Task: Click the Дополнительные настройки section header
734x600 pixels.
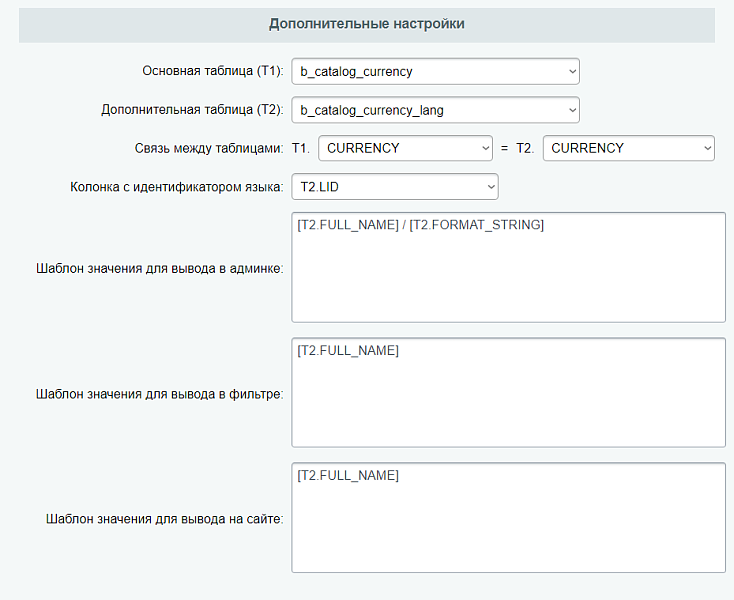Action: coord(367,23)
